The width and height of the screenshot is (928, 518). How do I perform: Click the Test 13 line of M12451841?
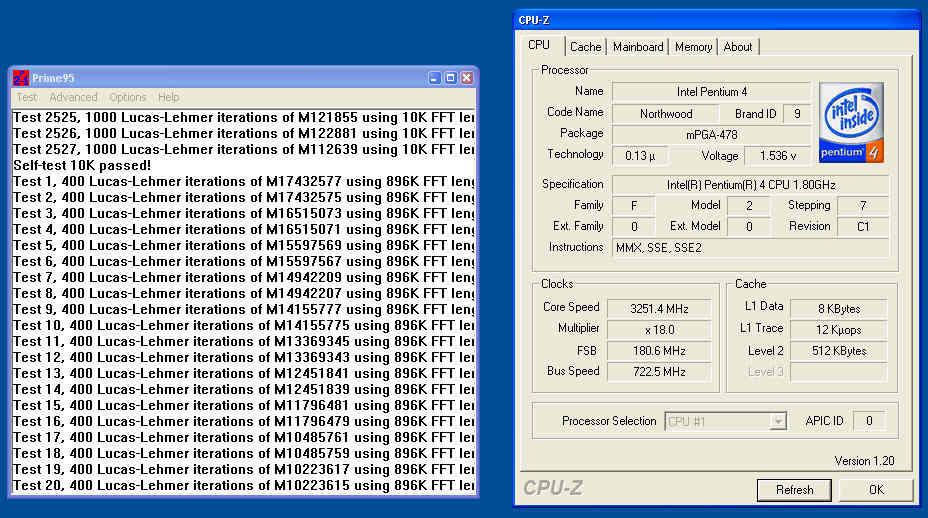click(244, 373)
